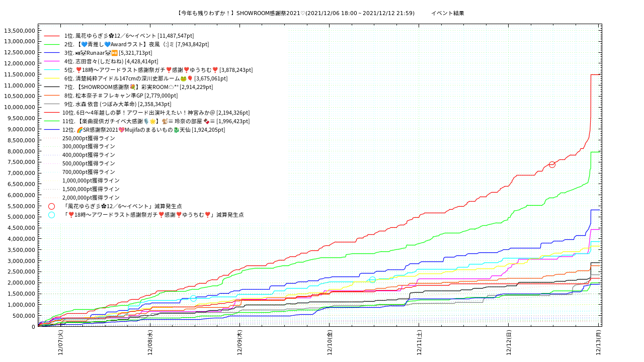
Task: Click the 12/13(月) x-axis date label
Action: pos(599,343)
